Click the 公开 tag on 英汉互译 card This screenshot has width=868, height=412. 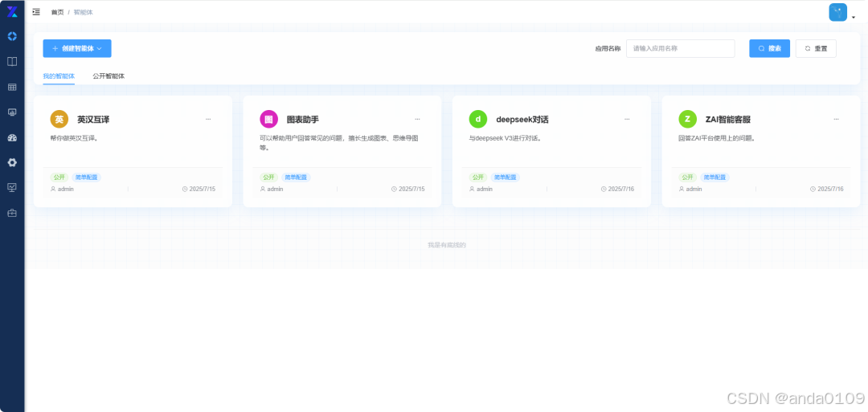(x=59, y=177)
